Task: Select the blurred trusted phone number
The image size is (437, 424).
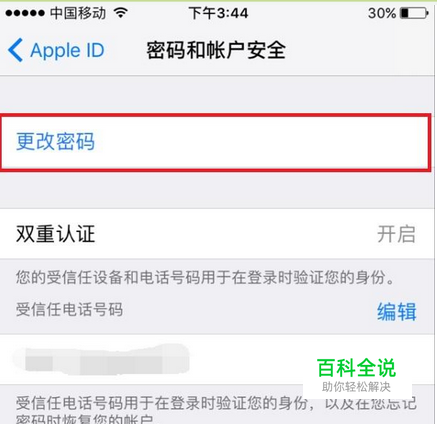Action: [x=102, y=359]
